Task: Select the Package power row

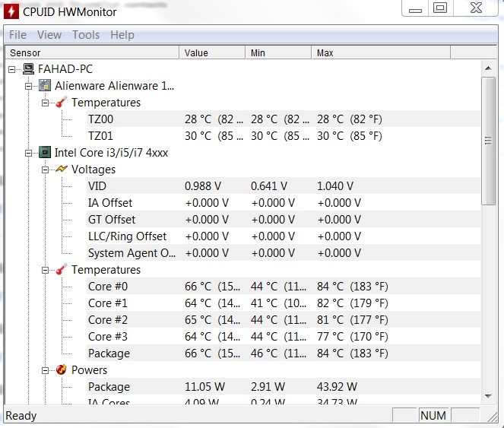Action: [284, 386]
